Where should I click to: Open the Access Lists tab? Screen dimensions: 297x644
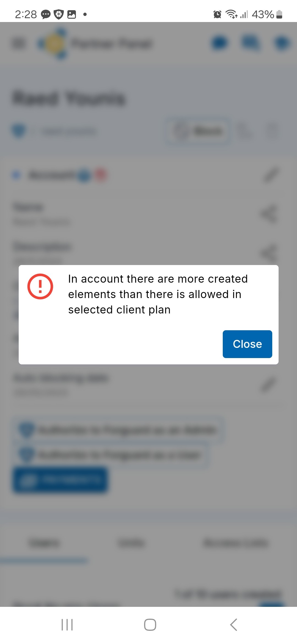(236, 543)
